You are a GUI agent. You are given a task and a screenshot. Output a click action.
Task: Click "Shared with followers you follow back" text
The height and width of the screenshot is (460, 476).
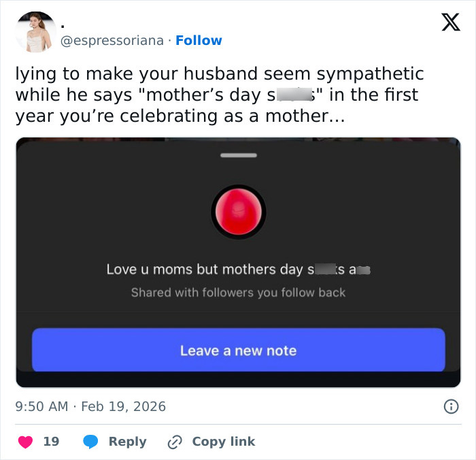[238, 293]
